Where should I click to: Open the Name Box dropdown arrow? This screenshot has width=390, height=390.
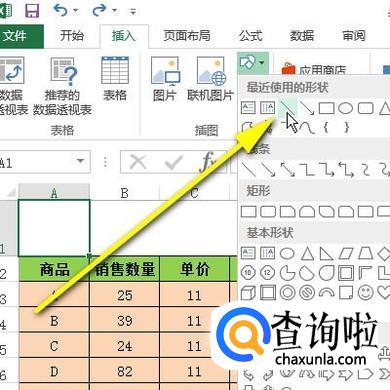point(80,161)
